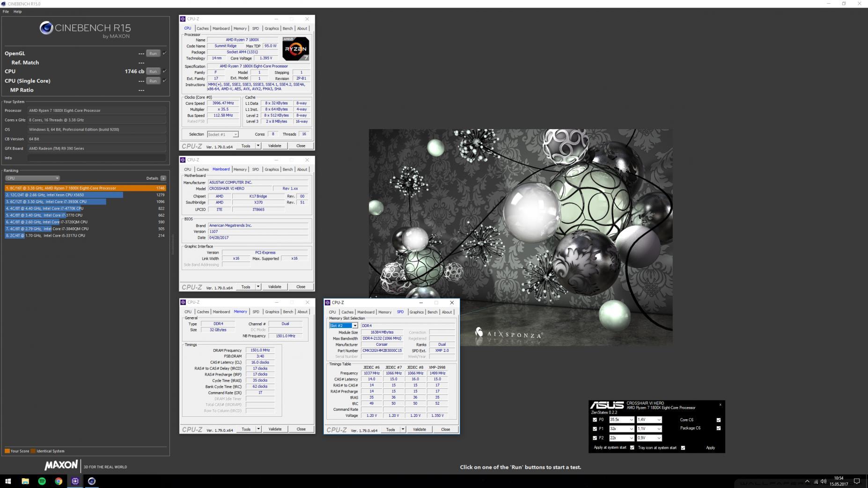
Task: Click the title icon of the CPU-Z SPD window
Action: [x=328, y=303]
